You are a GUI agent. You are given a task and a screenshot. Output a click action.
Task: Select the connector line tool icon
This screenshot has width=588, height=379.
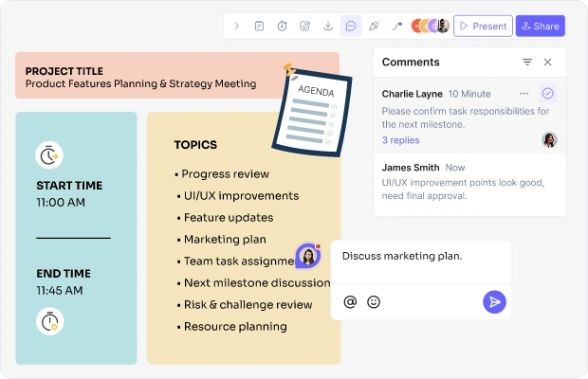[396, 26]
